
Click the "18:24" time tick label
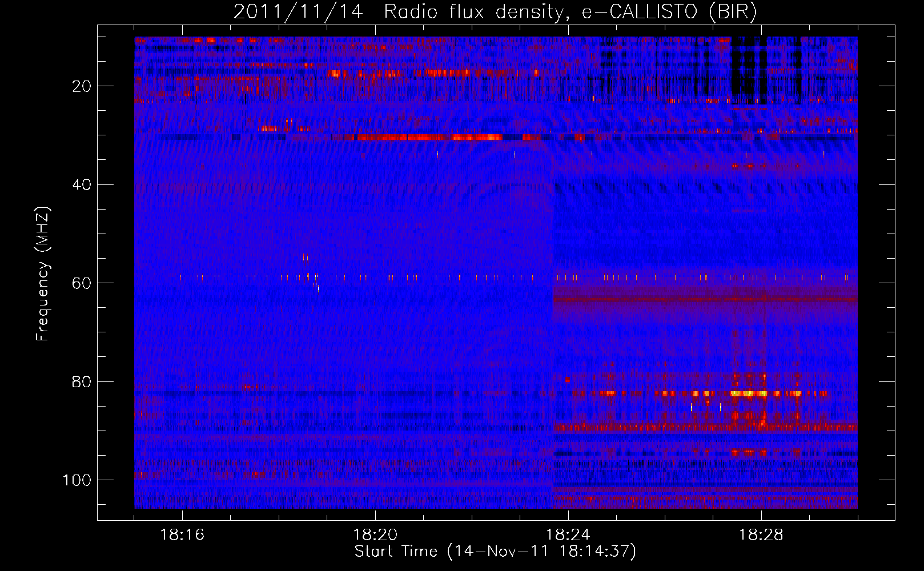pos(568,535)
